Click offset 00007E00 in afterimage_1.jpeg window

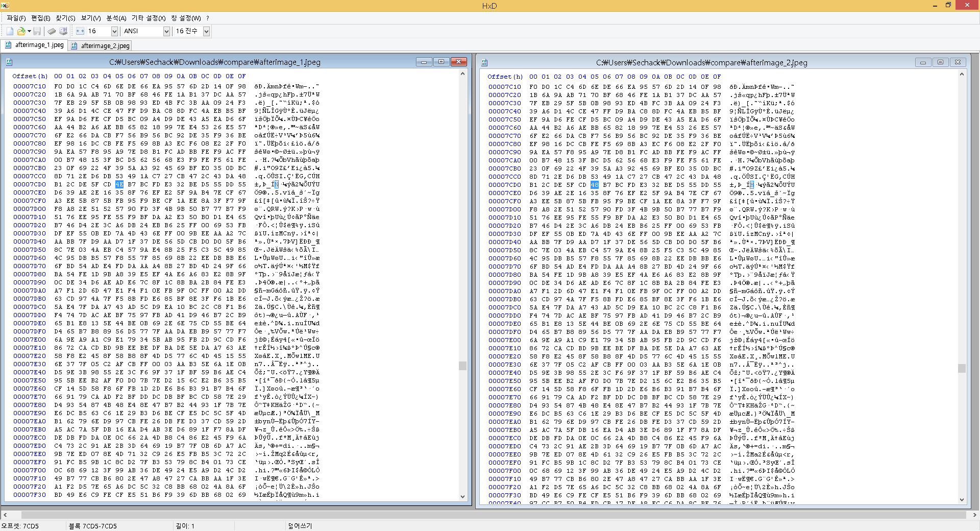tap(30, 340)
